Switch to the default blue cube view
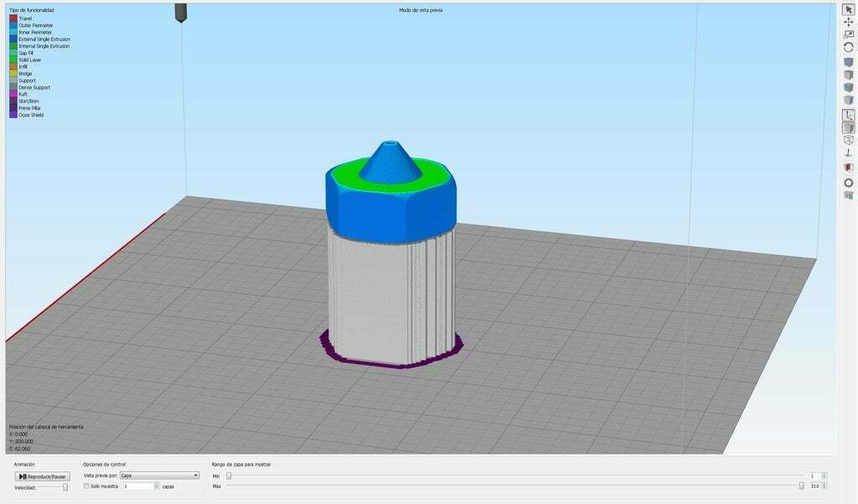858x504 pixels. point(848,62)
